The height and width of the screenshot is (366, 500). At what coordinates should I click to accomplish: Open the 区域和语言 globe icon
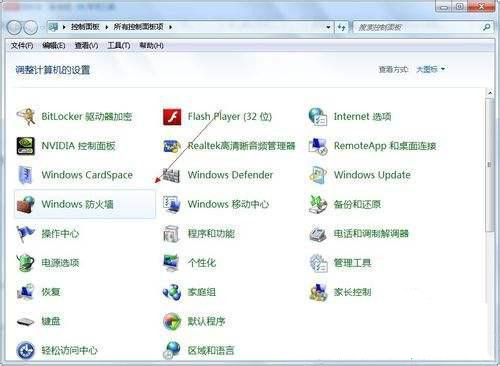point(172,350)
